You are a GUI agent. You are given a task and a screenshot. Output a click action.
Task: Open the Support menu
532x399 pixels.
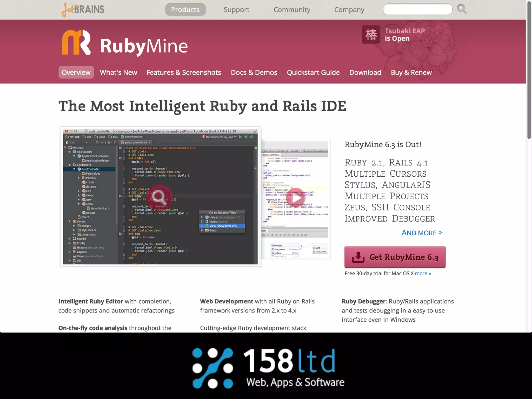point(236,10)
